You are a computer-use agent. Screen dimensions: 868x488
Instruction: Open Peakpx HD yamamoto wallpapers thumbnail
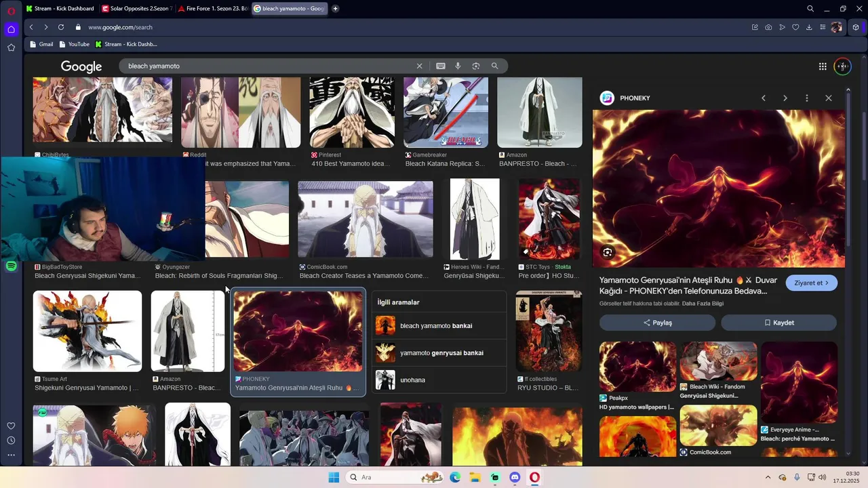coord(637,367)
